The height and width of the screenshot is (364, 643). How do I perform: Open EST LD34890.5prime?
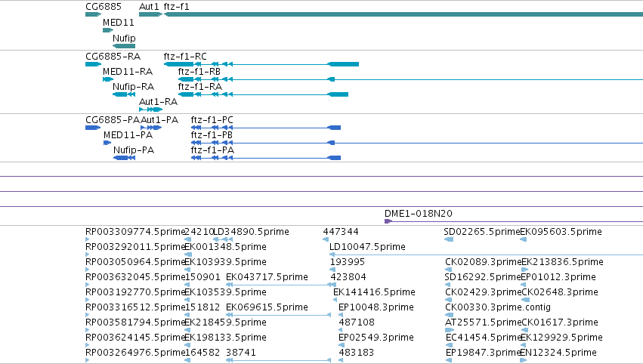pyautogui.click(x=252, y=232)
